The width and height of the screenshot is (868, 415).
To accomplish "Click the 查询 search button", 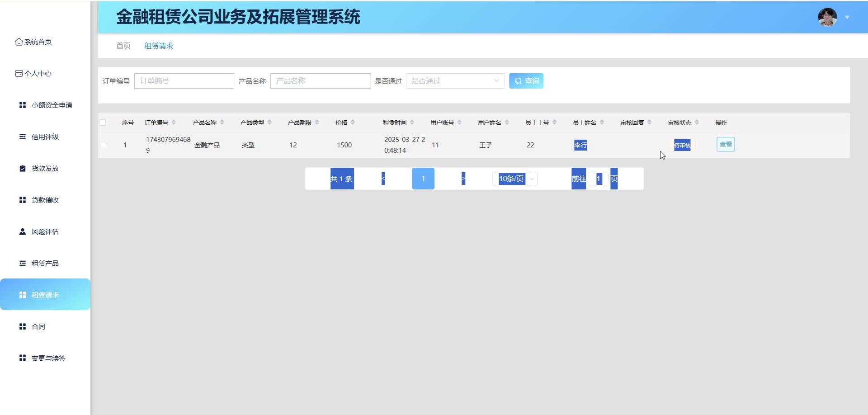I will coord(526,81).
